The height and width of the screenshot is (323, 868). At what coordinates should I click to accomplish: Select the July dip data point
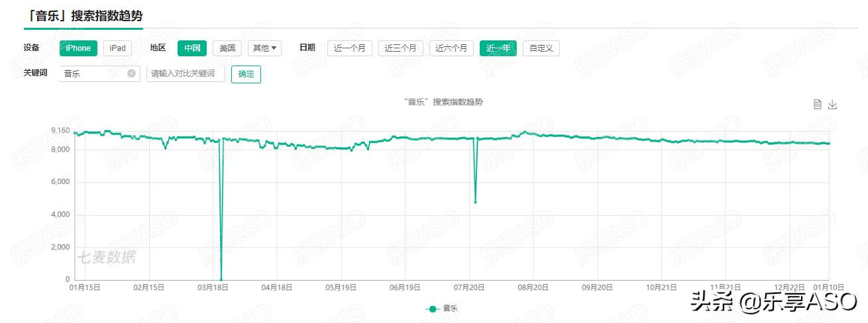click(x=475, y=202)
